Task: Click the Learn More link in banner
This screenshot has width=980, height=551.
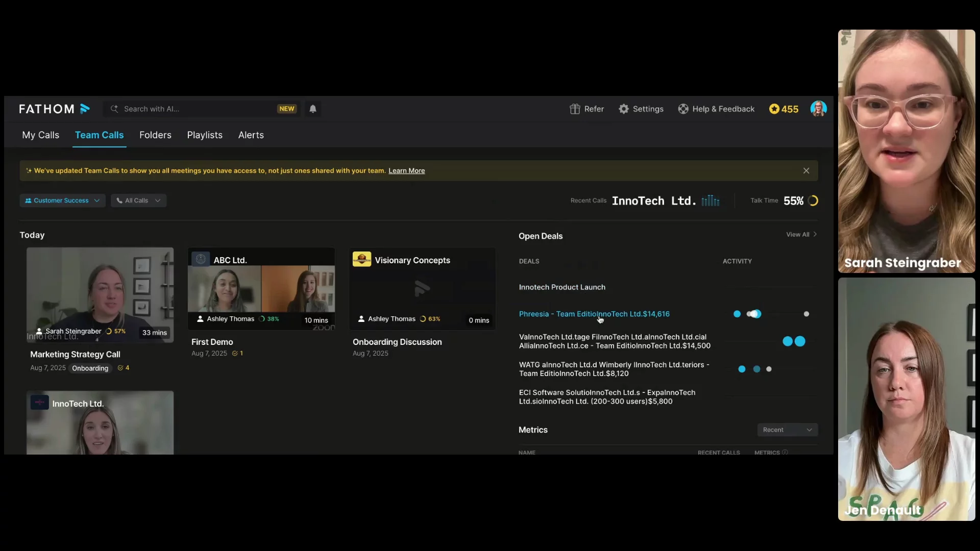Action: 406,170
